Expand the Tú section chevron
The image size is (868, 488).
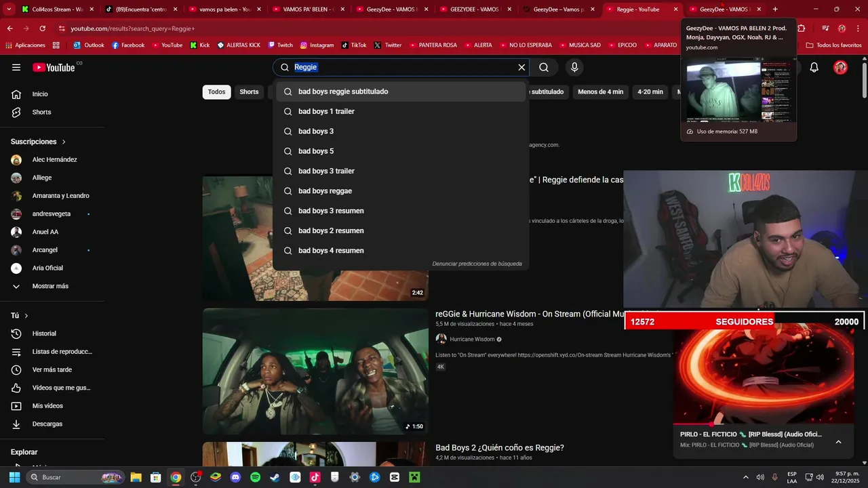(26, 316)
